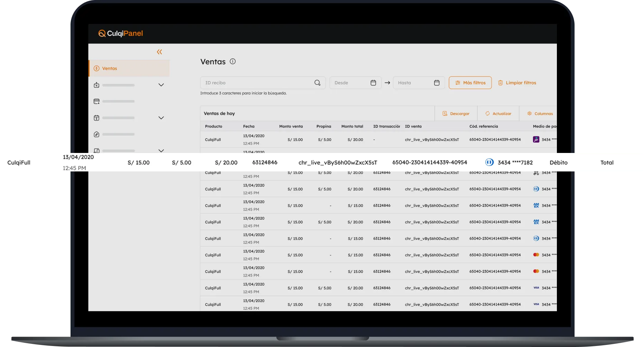Click the link tag sidebar icon
Image resolution: width=644 pixels, height=347 pixels.
[96, 134]
